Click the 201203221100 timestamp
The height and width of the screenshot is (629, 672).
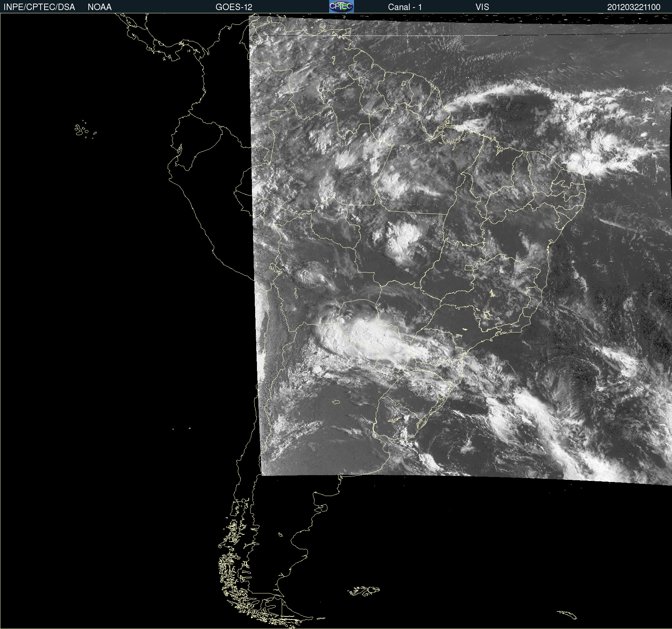click(634, 7)
